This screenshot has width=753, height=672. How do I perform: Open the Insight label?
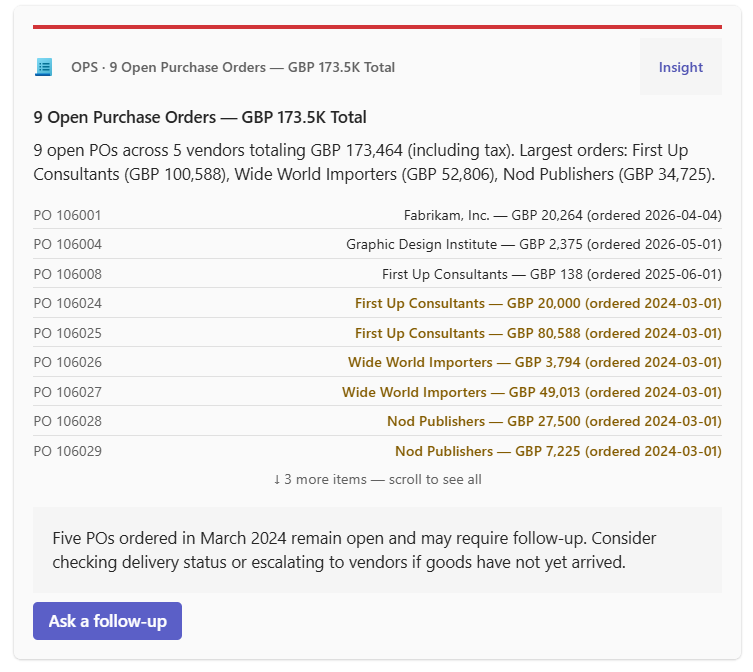tap(680, 67)
